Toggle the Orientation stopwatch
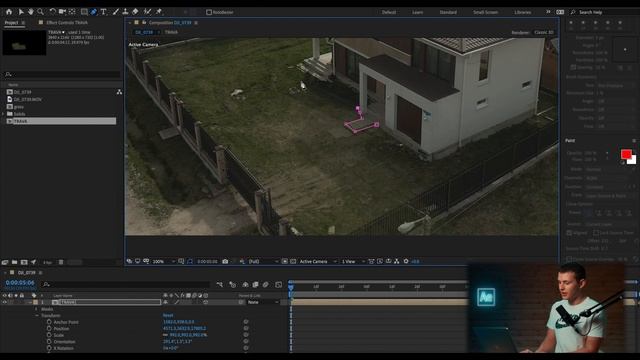The height and width of the screenshot is (360, 640). pyautogui.click(x=49, y=342)
